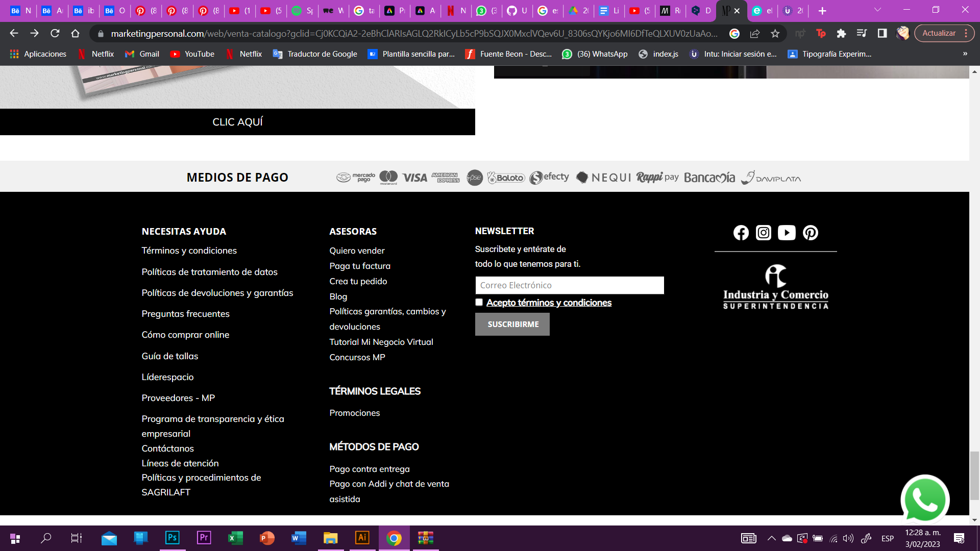The width and height of the screenshot is (980, 551).
Task: Open the Preguntas frecuentes link
Action: coord(185,314)
